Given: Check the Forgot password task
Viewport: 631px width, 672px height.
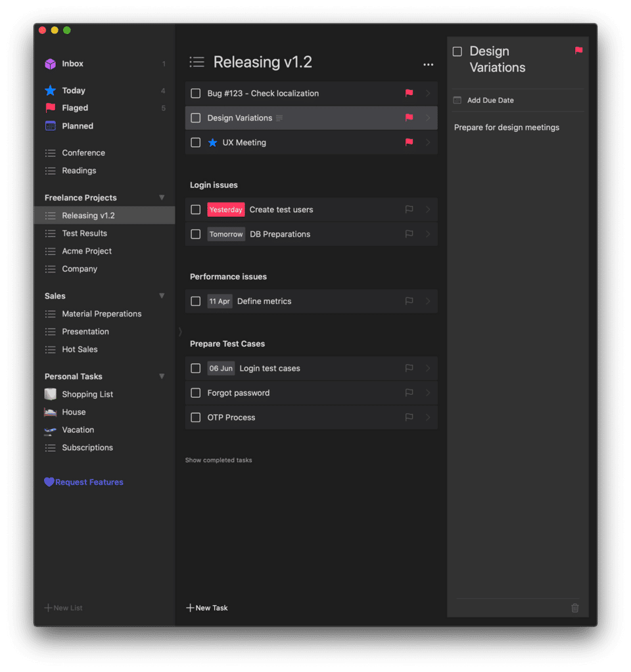Looking at the screenshot, I should pos(196,393).
